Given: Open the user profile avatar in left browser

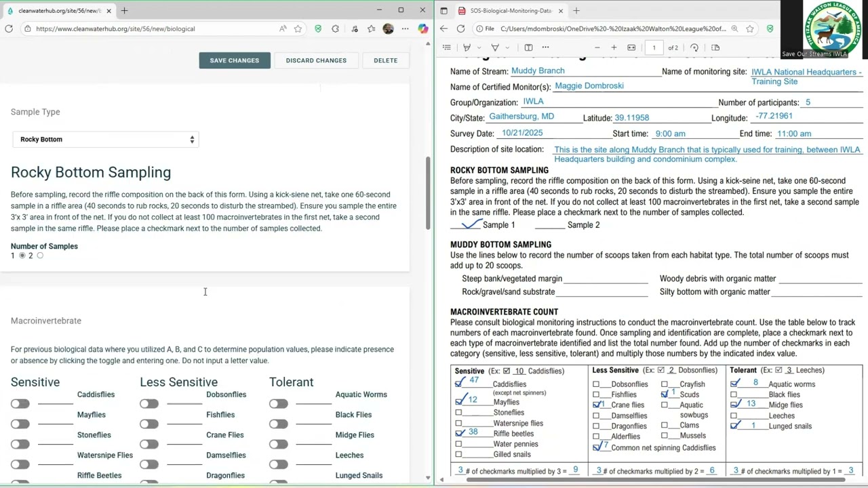Looking at the screenshot, I should click(x=388, y=28).
